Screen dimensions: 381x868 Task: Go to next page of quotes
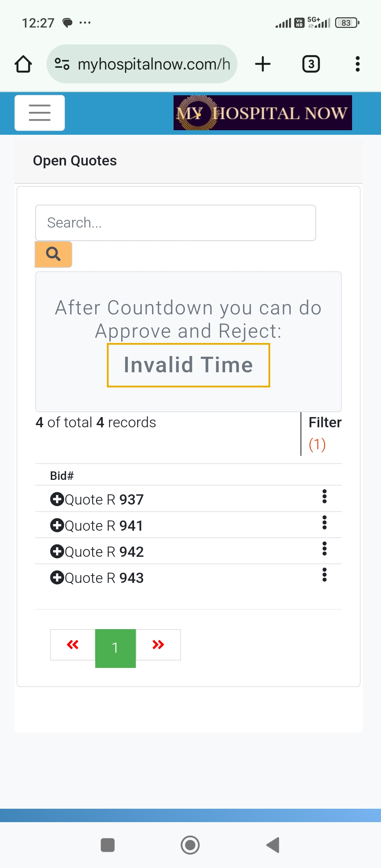(158, 645)
